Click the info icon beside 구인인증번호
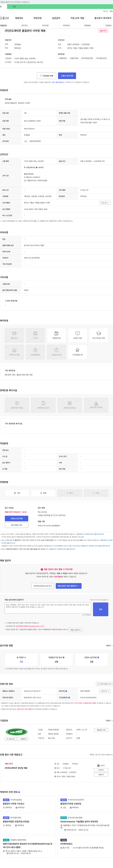 pyautogui.click(x=69, y=697)
